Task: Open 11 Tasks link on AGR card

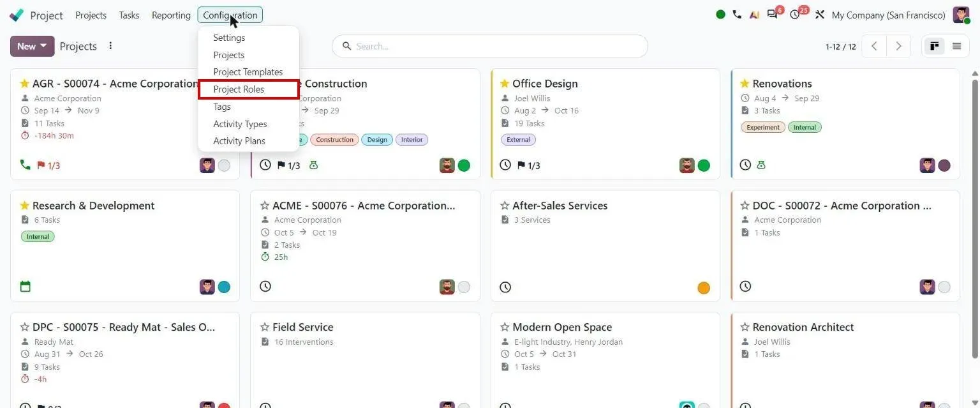Action: click(49, 123)
